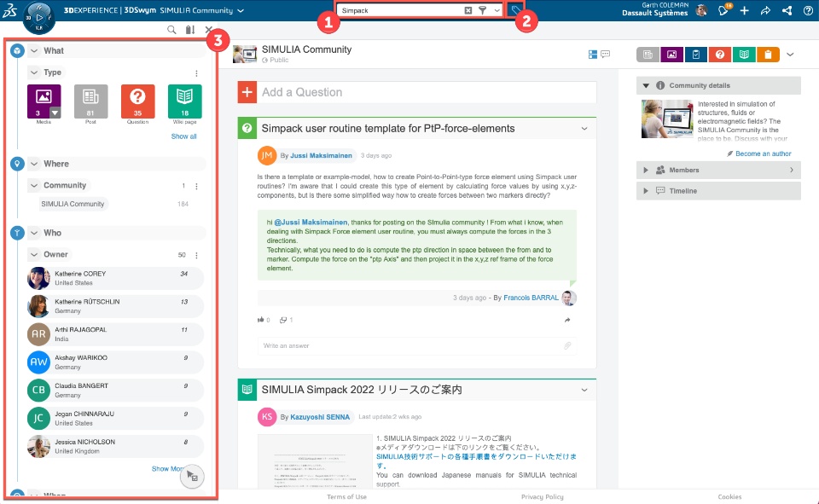Select the orange Ideas tab
This screenshot has height=504, width=819.
768,55
